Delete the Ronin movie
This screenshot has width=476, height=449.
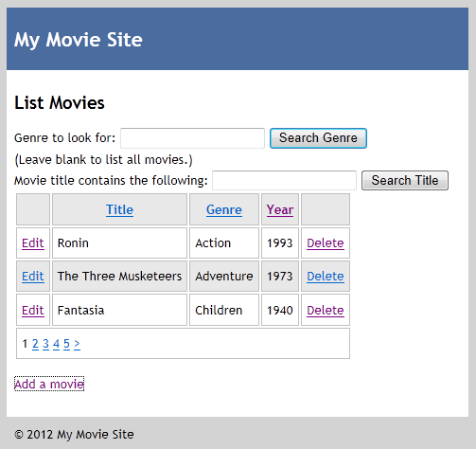[326, 243]
